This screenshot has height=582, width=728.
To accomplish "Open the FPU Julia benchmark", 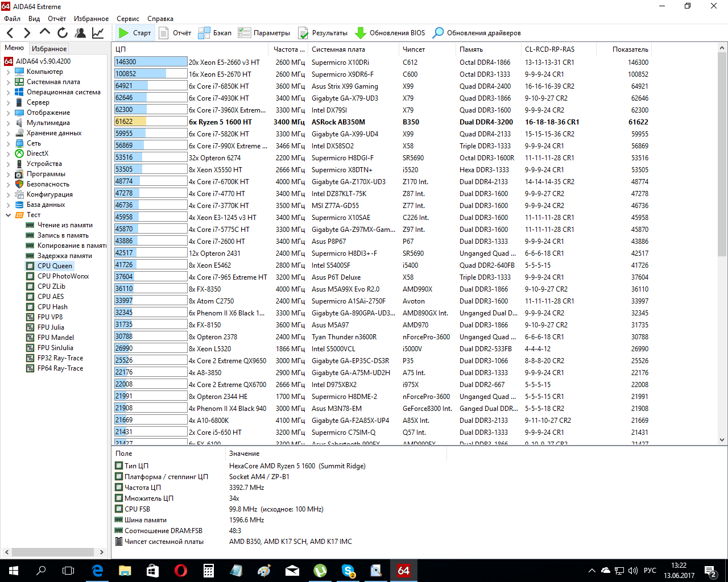I will (45, 327).
